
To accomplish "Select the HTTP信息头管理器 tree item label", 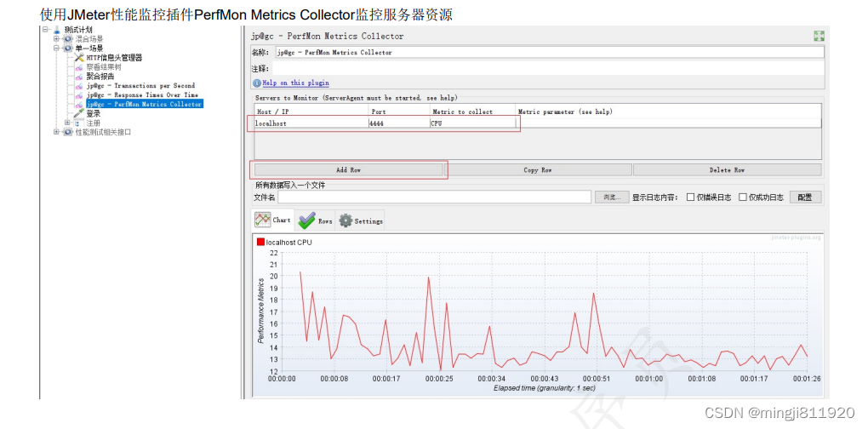I will pyautogui.click(x=115, y=58).
